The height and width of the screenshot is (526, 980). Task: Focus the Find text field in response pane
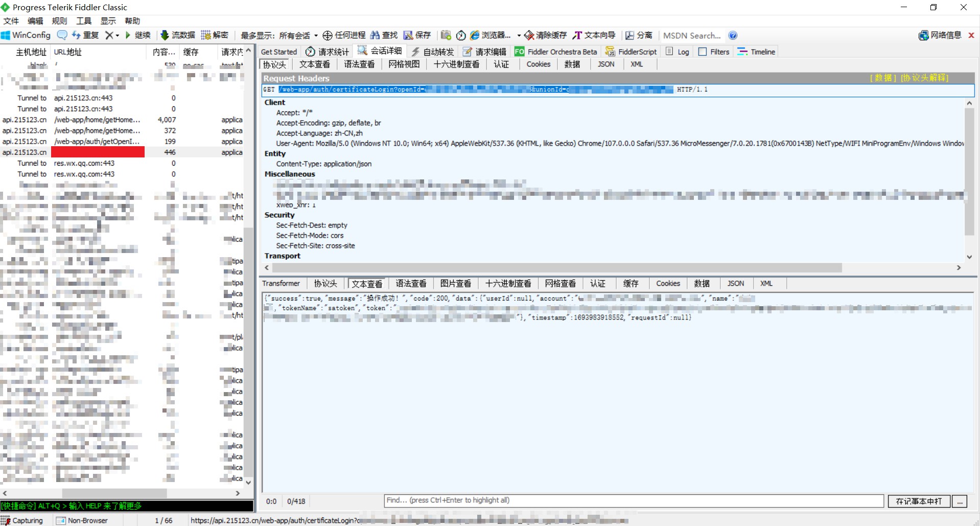634,501
